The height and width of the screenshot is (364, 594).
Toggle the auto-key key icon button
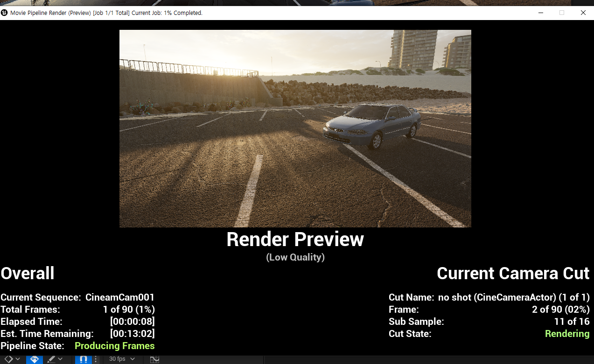click(x=35, y=359)
